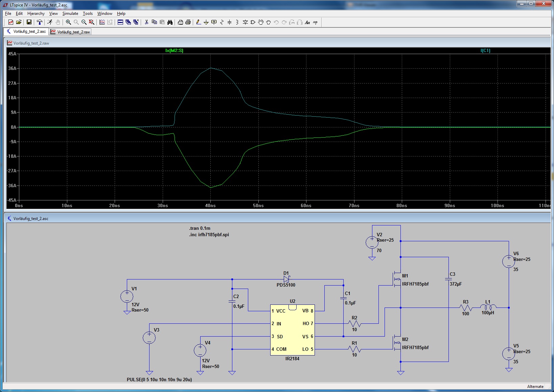Select the Zoom Out magnifier tool
This screenshot has width=554, height=392.
[84, 22]
